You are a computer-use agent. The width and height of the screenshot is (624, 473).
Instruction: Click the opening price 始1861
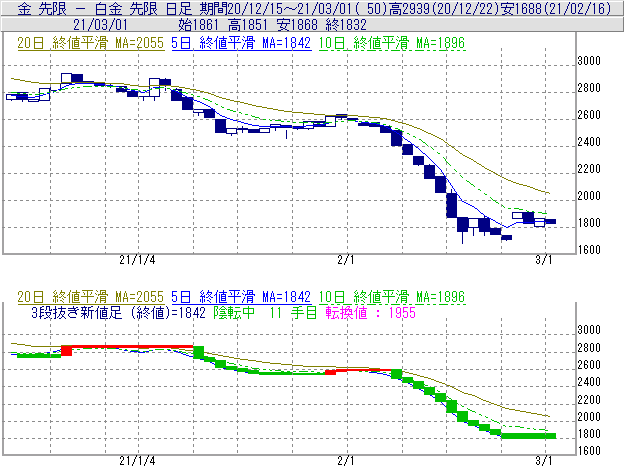pos(199,25)
